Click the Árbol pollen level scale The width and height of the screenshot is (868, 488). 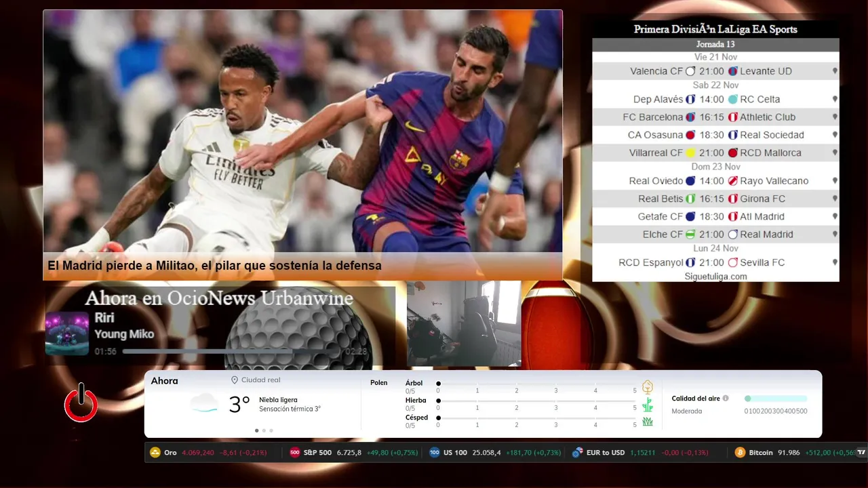536,384
